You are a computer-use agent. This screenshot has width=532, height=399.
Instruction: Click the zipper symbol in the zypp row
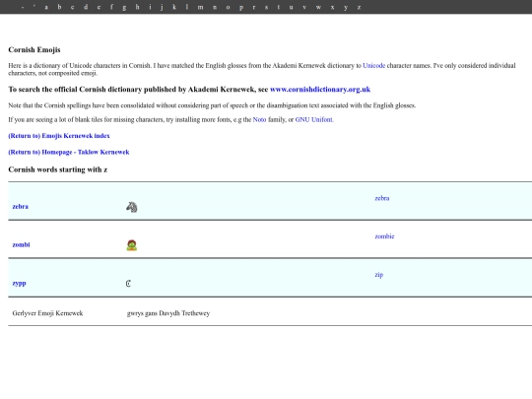click(x=128, y=284)
